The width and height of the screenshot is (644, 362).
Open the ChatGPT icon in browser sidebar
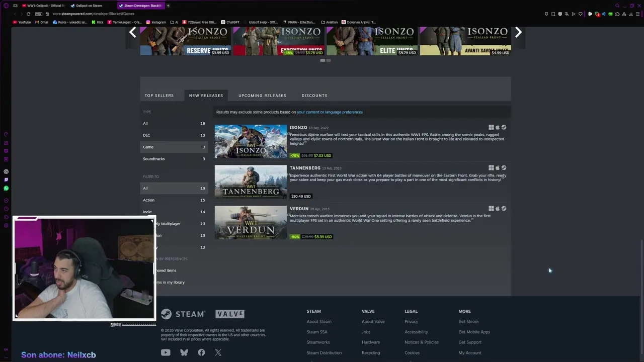(x=6, y=171)
